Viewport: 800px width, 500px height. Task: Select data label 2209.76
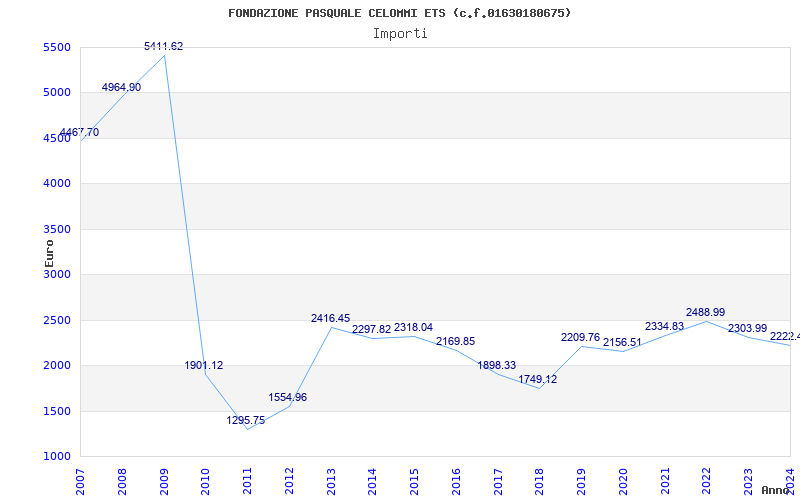pyautogui.click(x=581, y=337)
